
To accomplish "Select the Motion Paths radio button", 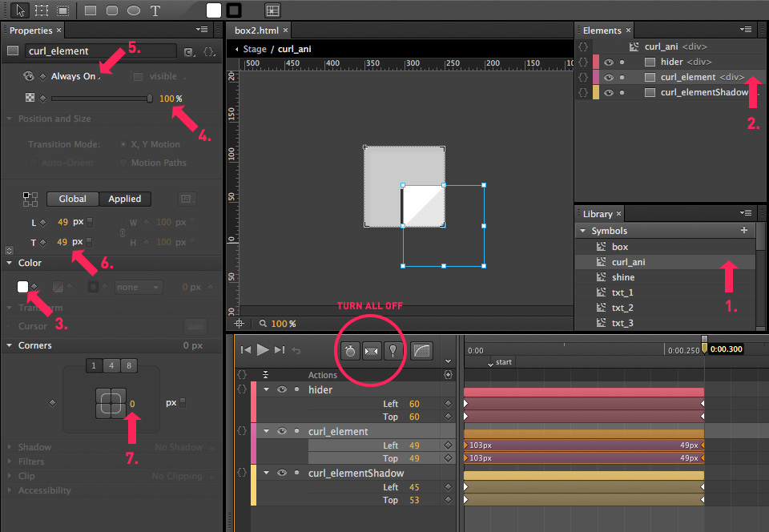I will (x=123, y=163).
